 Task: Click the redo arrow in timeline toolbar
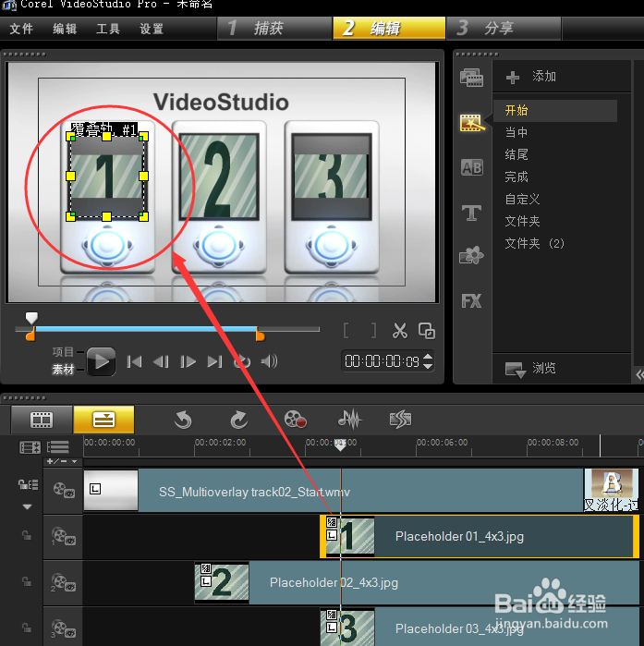[238, 420]
